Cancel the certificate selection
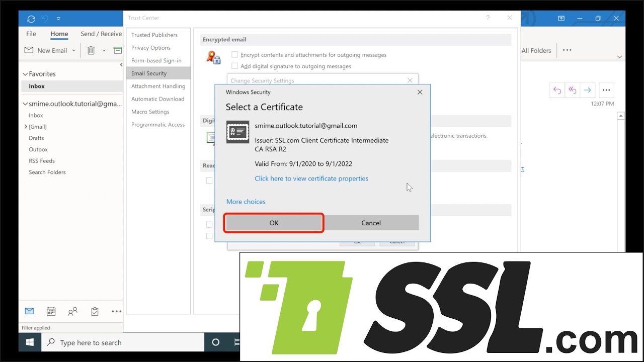The height and width of the screenshot is (362, 644). [x=371, y=223]
